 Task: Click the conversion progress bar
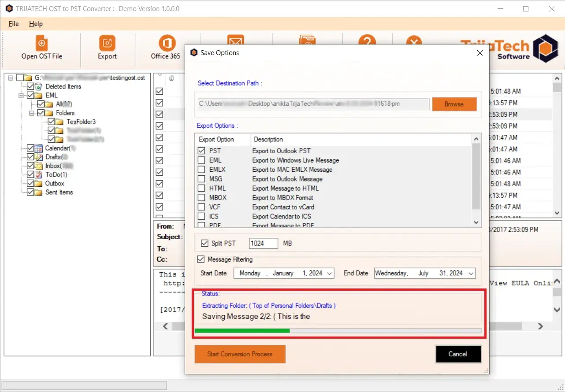[x=338, y=330]
